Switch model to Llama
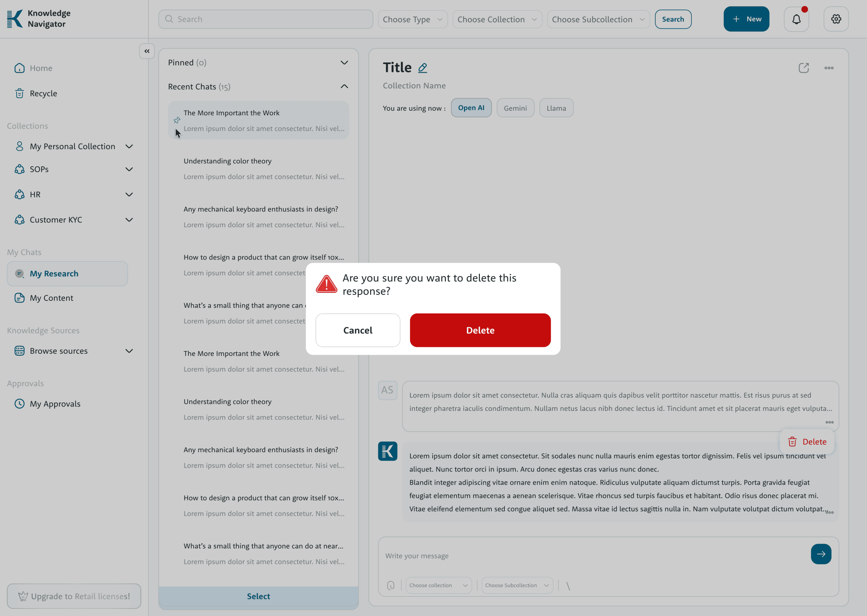The height and width of the screenshot is (616, 867). [556, 108]
